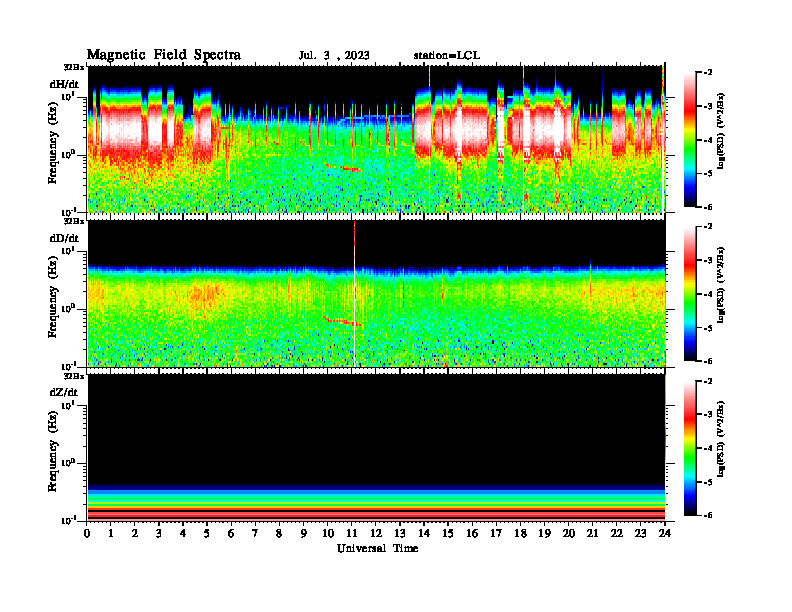Click hour 14 on the time axis
This screenshot has height=612, width=792.
pyautogui.click(x=424, y=534)
